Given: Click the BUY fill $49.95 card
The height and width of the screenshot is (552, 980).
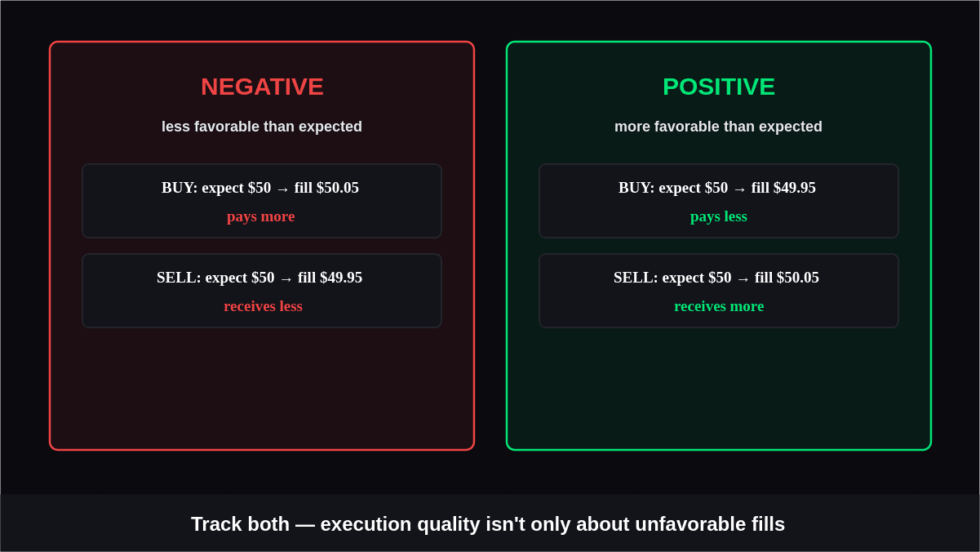Looking at the screenshot, I should click(719, 201).
